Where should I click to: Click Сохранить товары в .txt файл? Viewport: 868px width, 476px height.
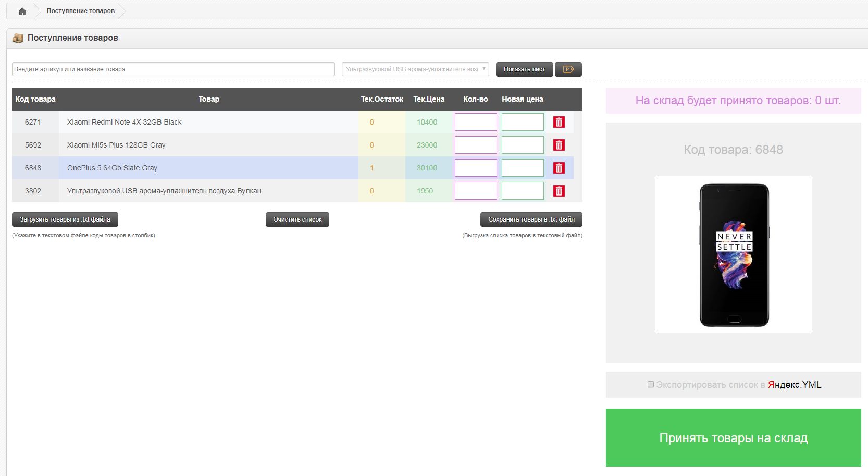tap(531, 219)
